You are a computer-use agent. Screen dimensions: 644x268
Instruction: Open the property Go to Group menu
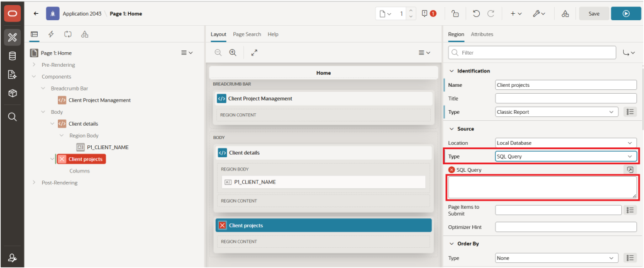tap(629, 53)
